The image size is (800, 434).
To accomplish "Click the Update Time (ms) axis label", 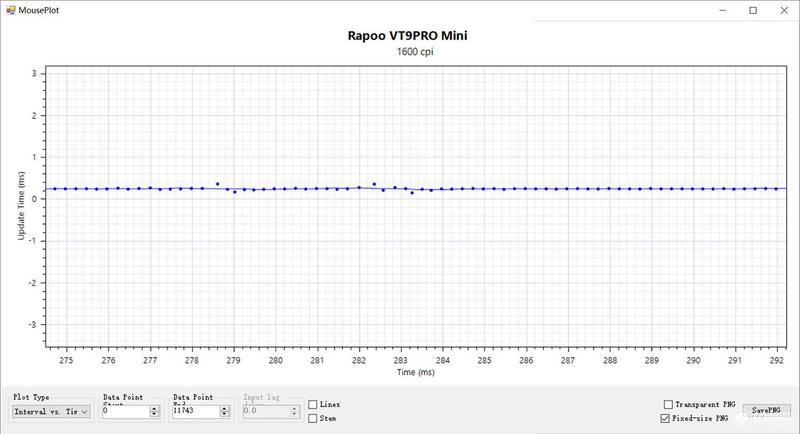I will tap(21, 206).
